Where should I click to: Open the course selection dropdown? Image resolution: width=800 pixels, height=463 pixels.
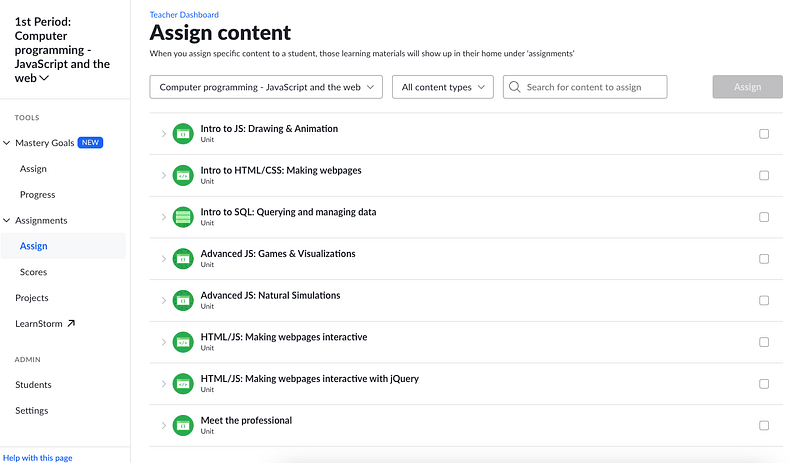click(x=266, y=87)
